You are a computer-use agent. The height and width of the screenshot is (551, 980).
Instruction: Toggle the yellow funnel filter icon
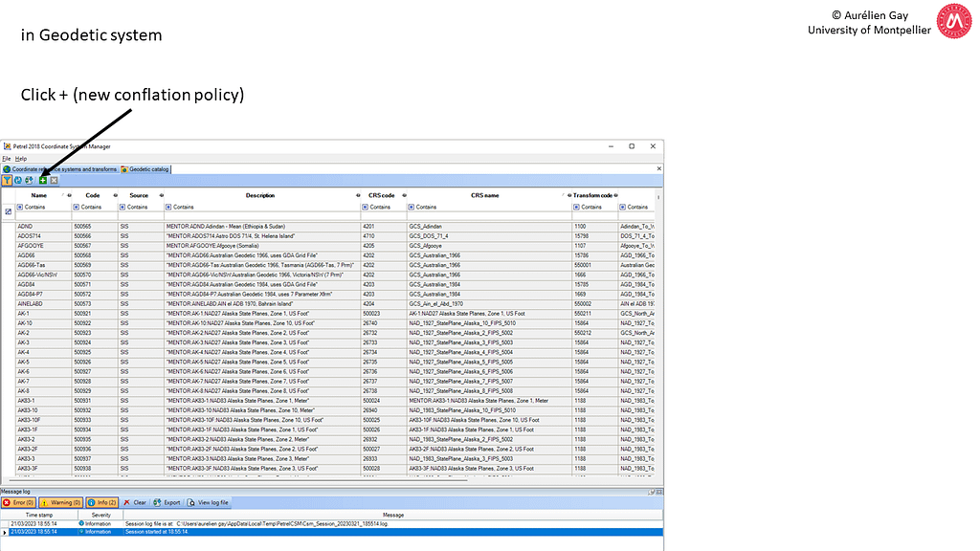click(x=7, y=180)
